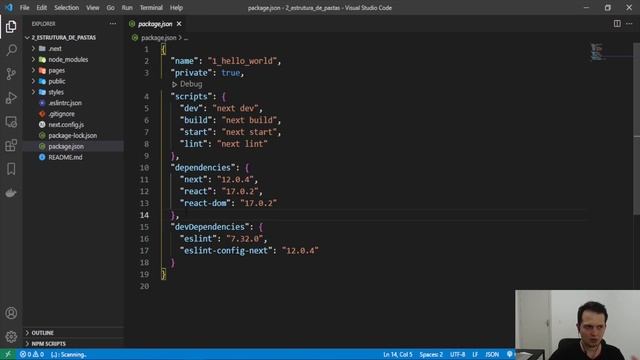Click line number 10 in gutter
Image resolution: width=640 pixels, height=360 pixels.
coord(144,168)
